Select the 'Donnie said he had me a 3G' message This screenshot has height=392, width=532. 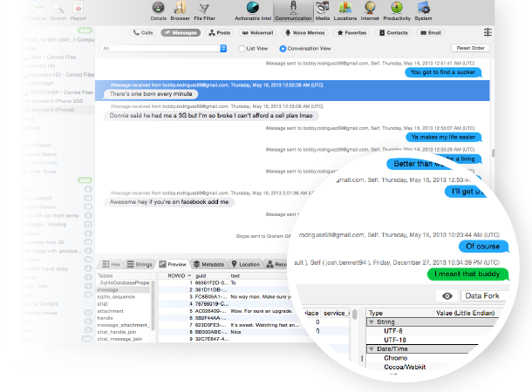pos(211,116)
